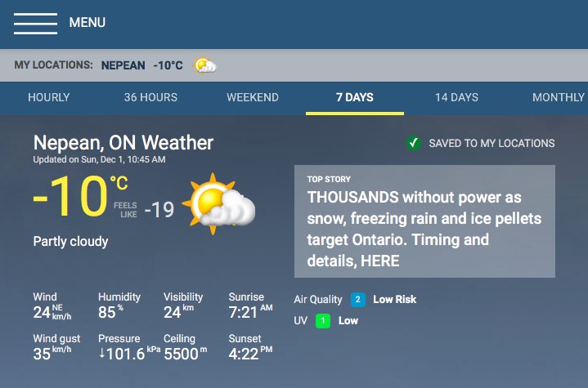Click the Nepean, ON Weather heading
This screenshot has width=588, height=388.
coord(123,143)
